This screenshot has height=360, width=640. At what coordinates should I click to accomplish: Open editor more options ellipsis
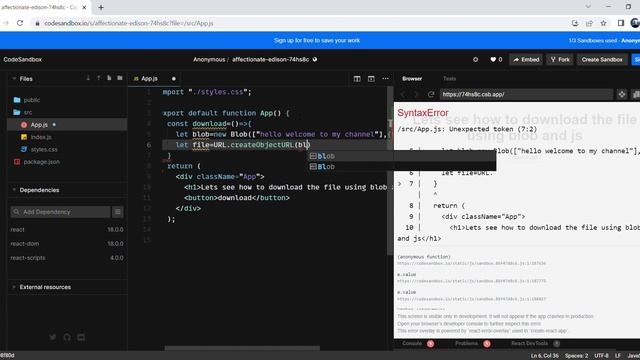tap(385, 78)
